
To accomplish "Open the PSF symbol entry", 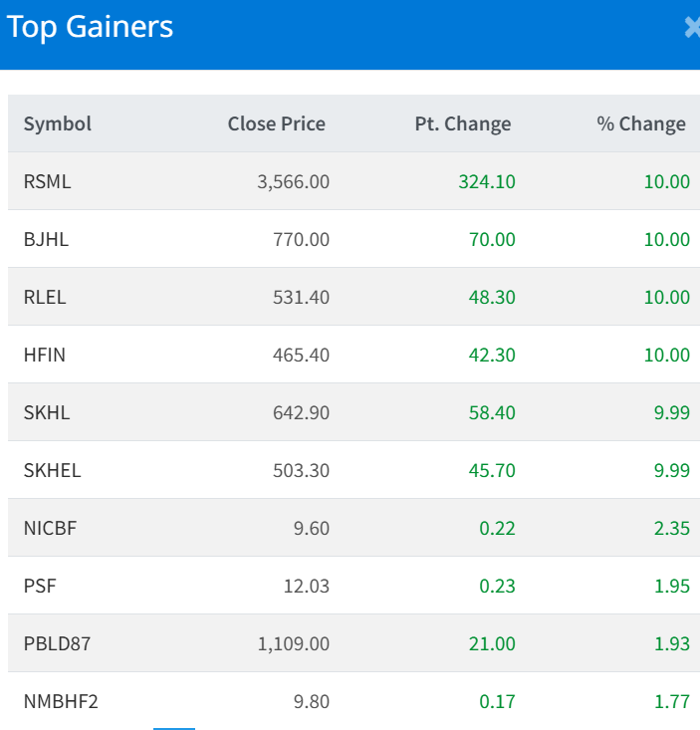I will point(40,586).
